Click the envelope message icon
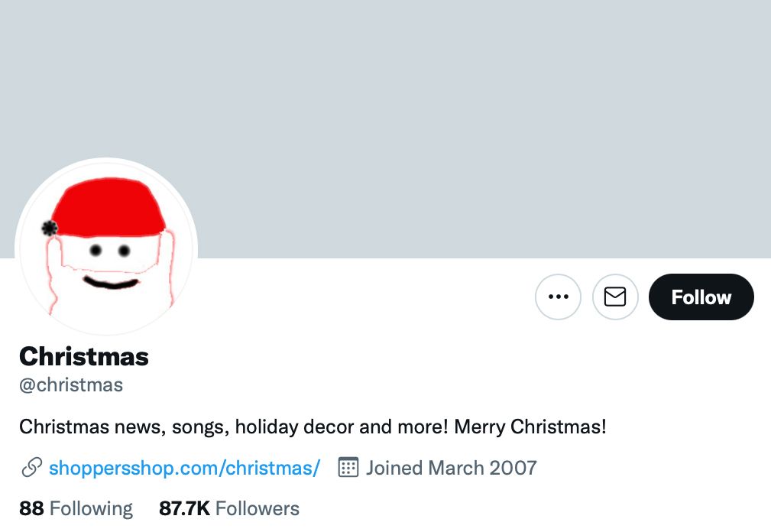The image size is (771, 532). tap(615, 297)
